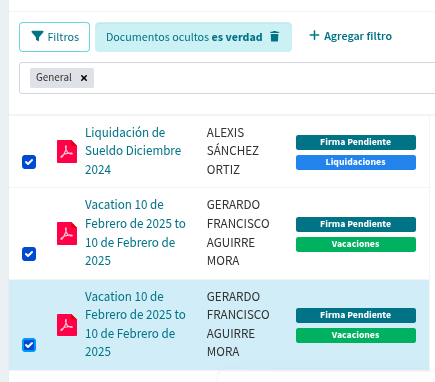Screen dimensions: 435x382
Task: Delete the Documentos ocultos filter via trash icon
Action: click(x=274, y=36)
